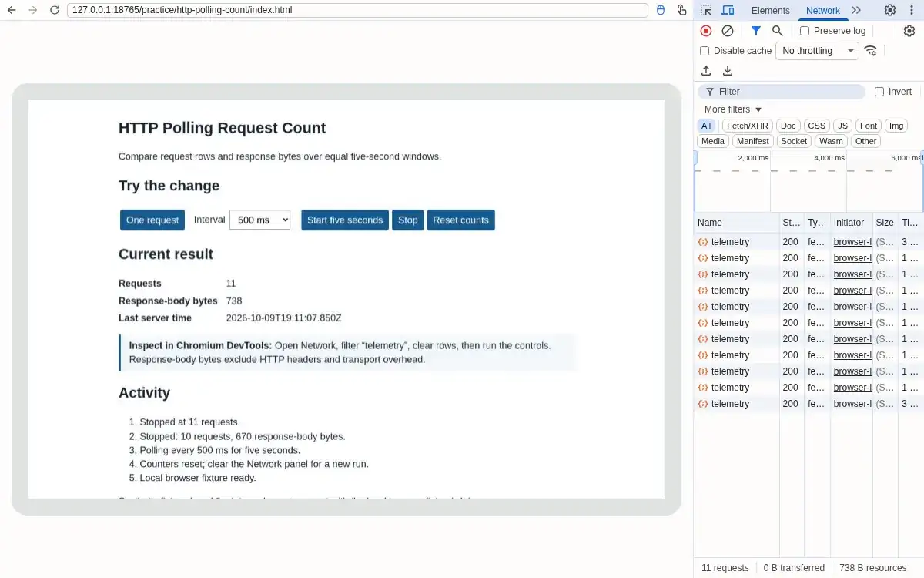This screenshot has width=924, height=578.
Task: Reload the page with refresh icon
Action: click(x=54, y=10)
